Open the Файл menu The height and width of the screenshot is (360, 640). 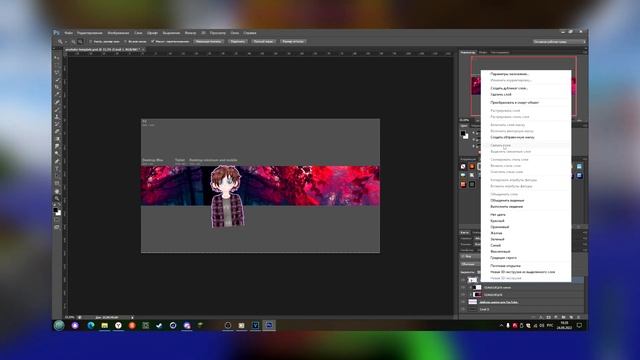69,33
